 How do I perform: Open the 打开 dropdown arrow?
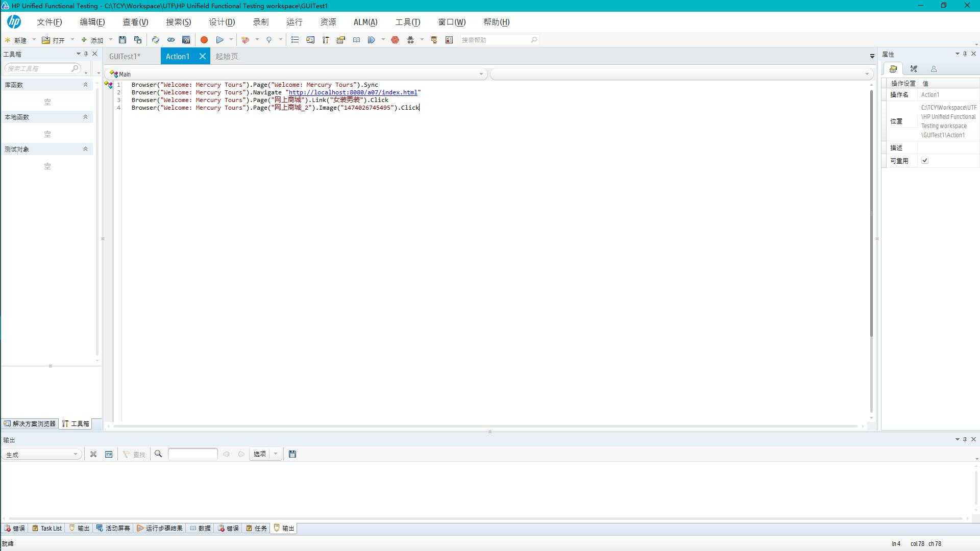click(x=72, y=40)
